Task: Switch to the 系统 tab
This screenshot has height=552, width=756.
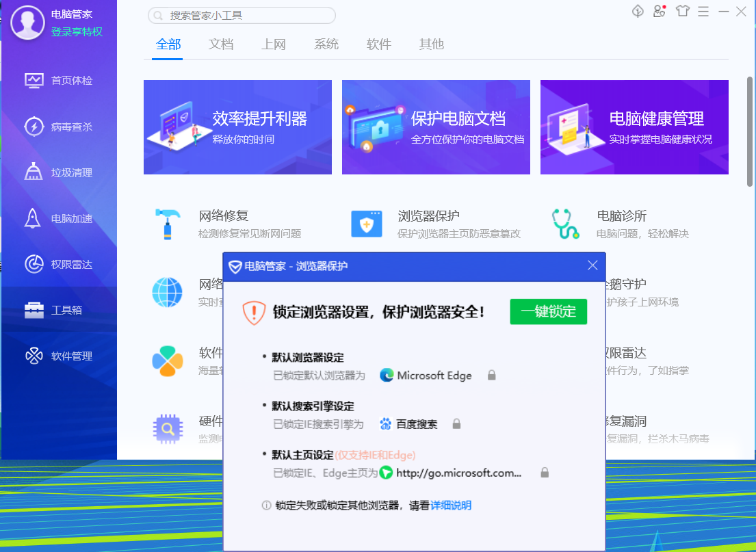Action: coord(326,44)
